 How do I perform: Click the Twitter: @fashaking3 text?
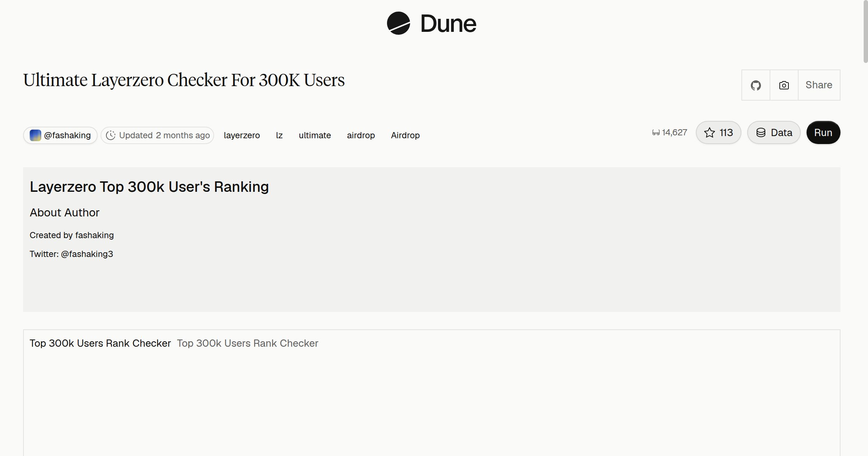coord(71,254)
